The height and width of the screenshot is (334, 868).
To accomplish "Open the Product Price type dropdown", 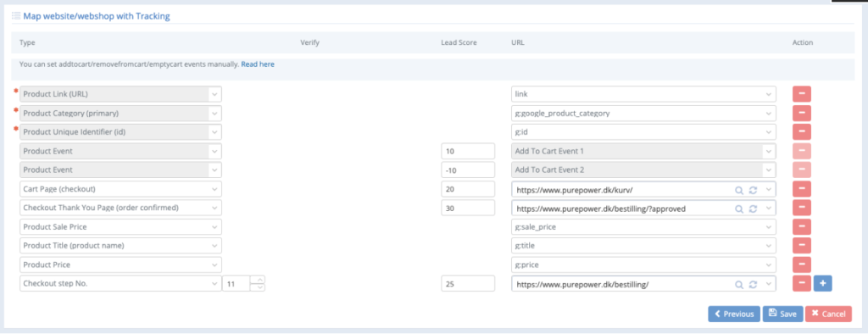I will [120, 264].
